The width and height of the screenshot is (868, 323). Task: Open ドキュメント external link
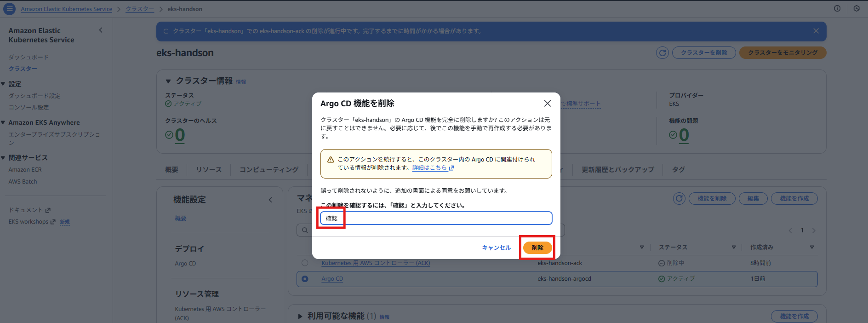pyautogui.click(x=29, y=210)
